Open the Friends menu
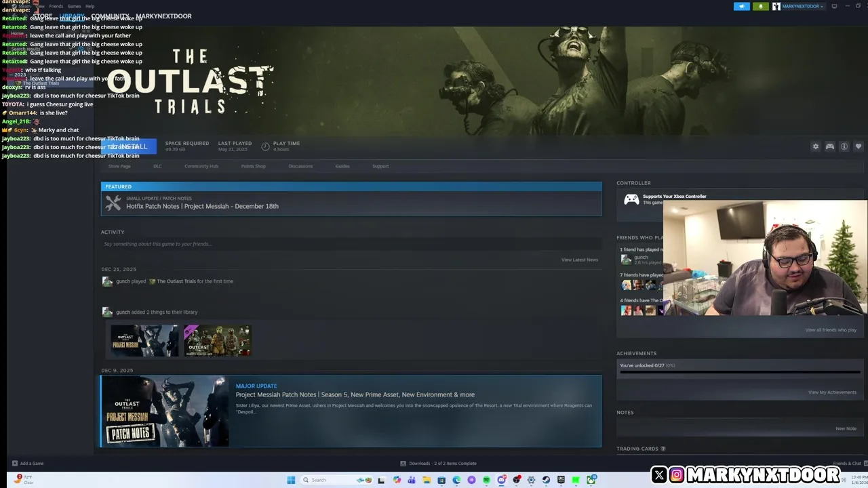 [x=56, y=6]
